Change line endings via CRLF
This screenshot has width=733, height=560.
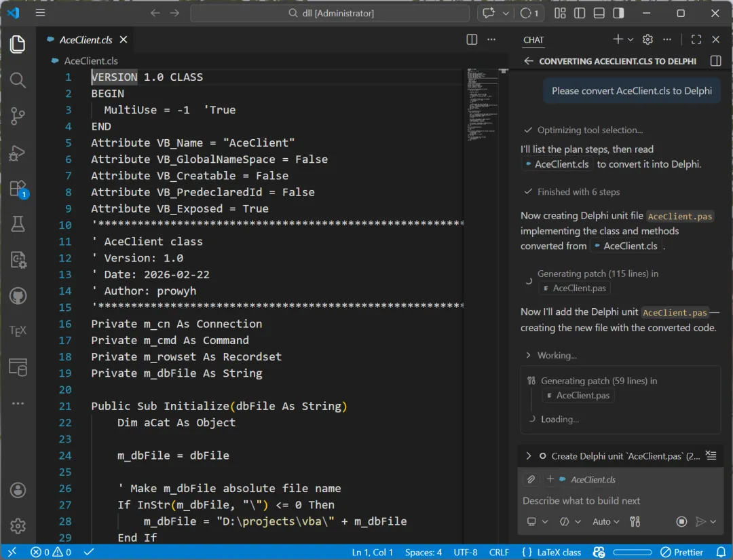[499, 552]
